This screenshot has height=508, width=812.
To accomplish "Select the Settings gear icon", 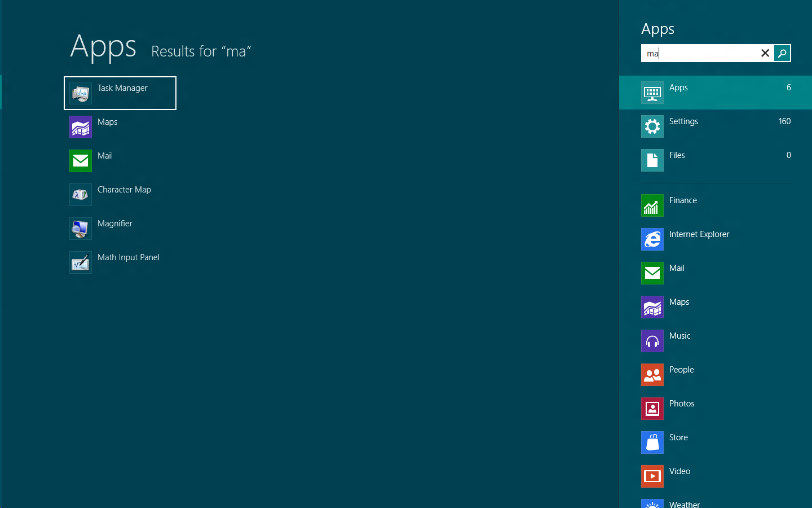I will 652,126.
